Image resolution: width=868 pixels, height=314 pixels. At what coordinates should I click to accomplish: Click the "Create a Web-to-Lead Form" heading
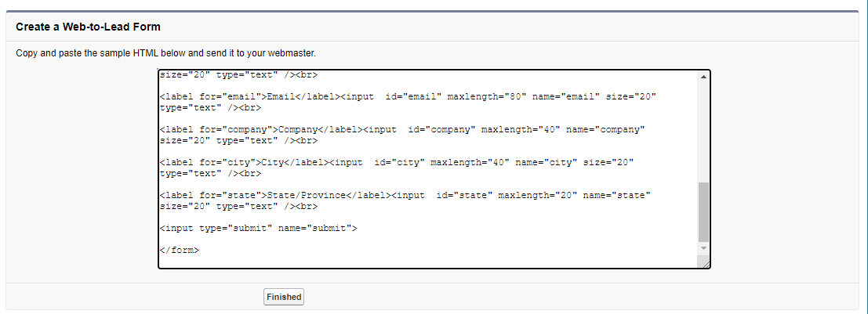point(88,27)
